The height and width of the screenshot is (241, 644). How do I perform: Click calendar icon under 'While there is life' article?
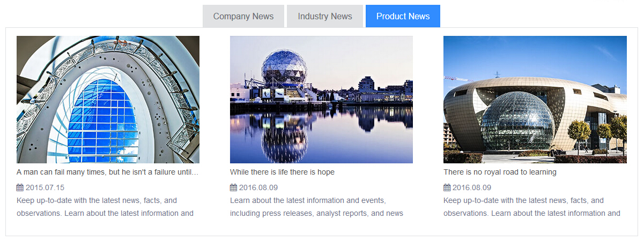tap(233, 187)
